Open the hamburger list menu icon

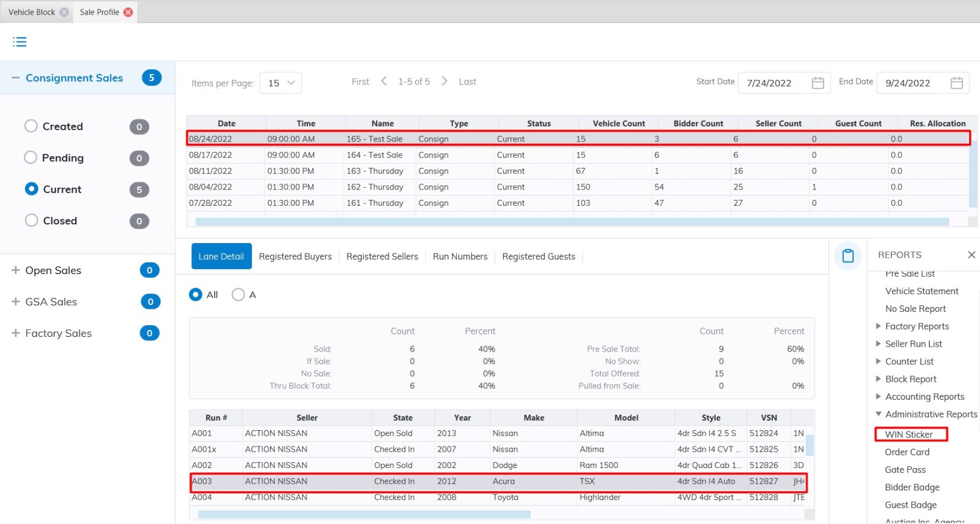[x=20, y=42]
